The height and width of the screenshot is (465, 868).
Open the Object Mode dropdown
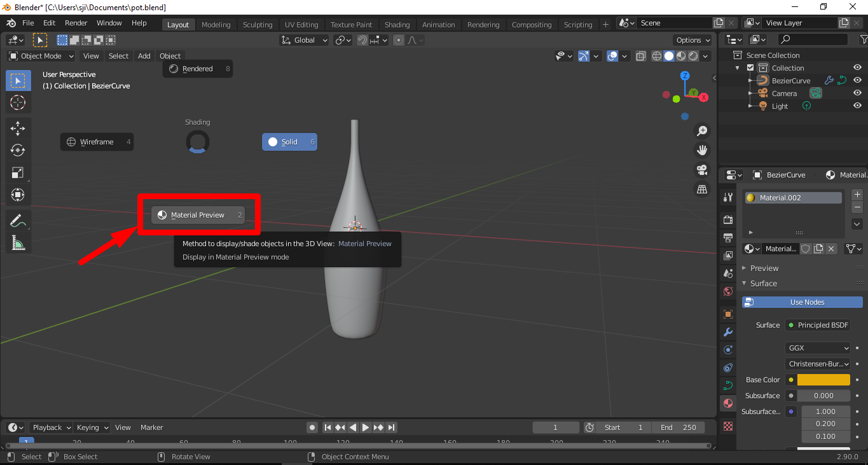click(x=40, y=56)
